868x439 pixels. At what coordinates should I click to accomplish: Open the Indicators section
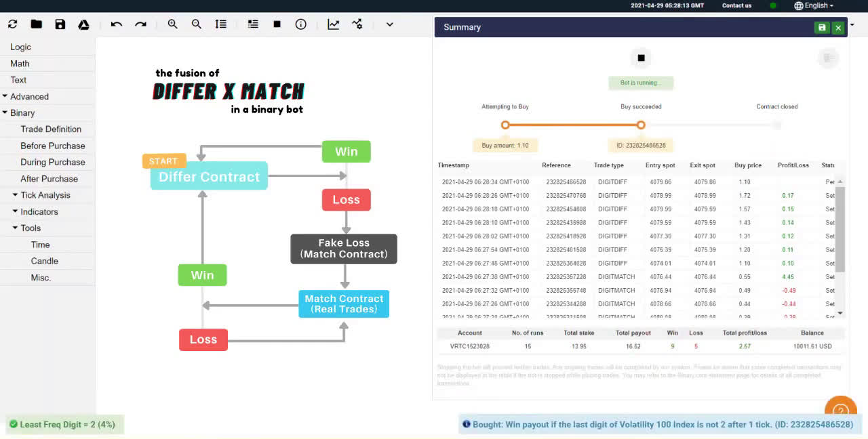tap(39, 211)
